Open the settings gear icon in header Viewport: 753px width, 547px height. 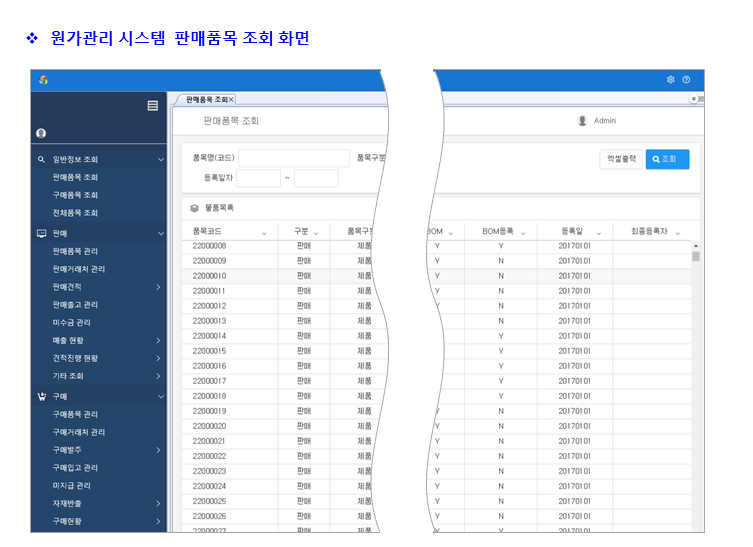[670, 80]
